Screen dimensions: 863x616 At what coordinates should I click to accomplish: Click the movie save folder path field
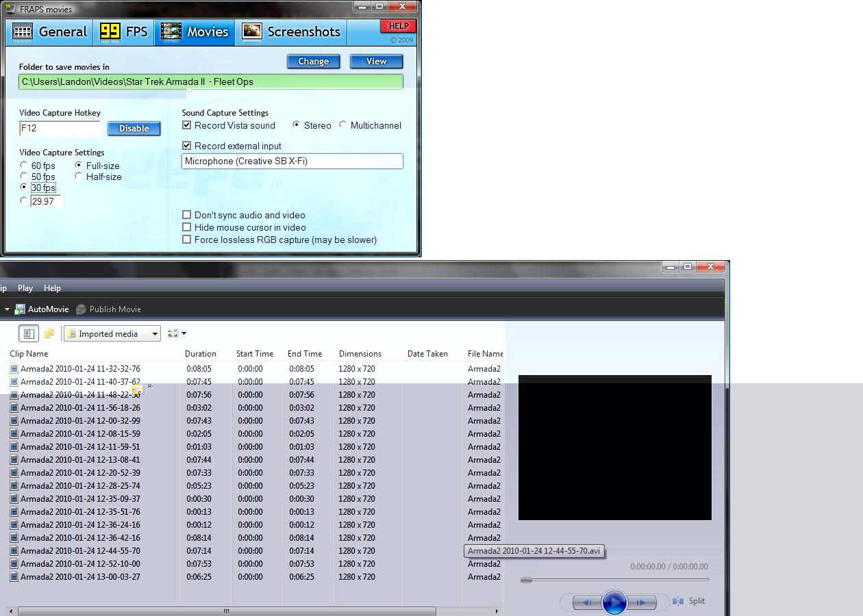click(211, 81)
